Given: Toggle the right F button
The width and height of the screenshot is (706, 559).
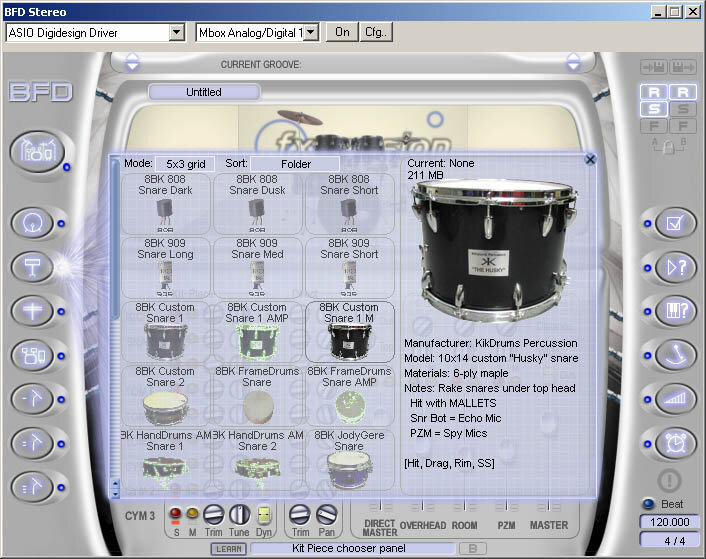Looking at the screenshot, I should 683,126.
